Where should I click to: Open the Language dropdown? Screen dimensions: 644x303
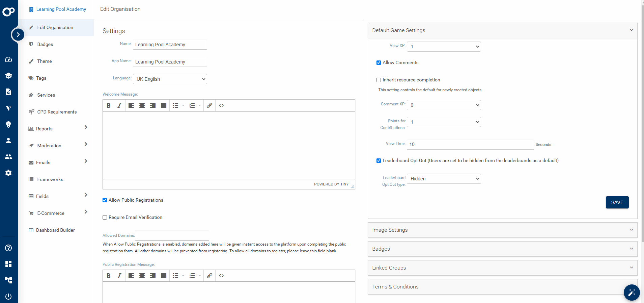coord(170,79)
